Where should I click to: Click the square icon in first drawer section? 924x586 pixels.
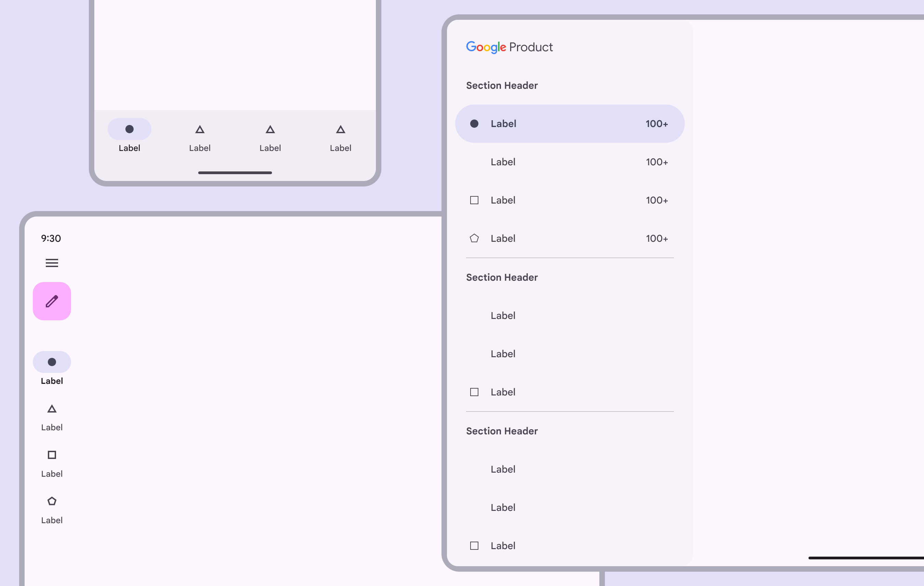pyautogui.click(x=474, y=200)
